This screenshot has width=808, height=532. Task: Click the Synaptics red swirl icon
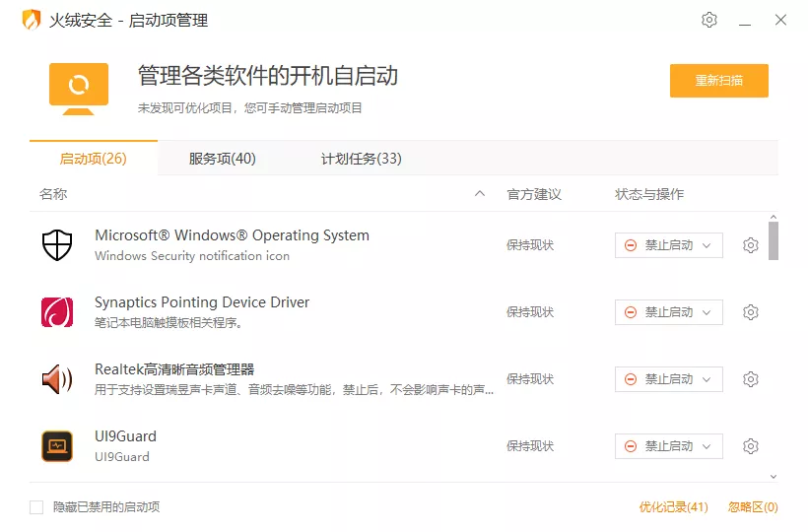[x=57, y=312]
